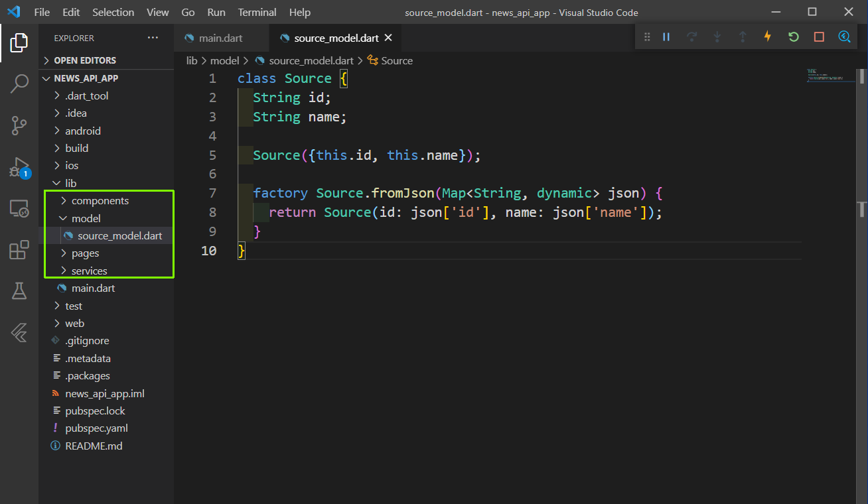The image size is (868, 504).
Task: Collapse the NEWS_API_APP project root
Action: tap(106, 78)
